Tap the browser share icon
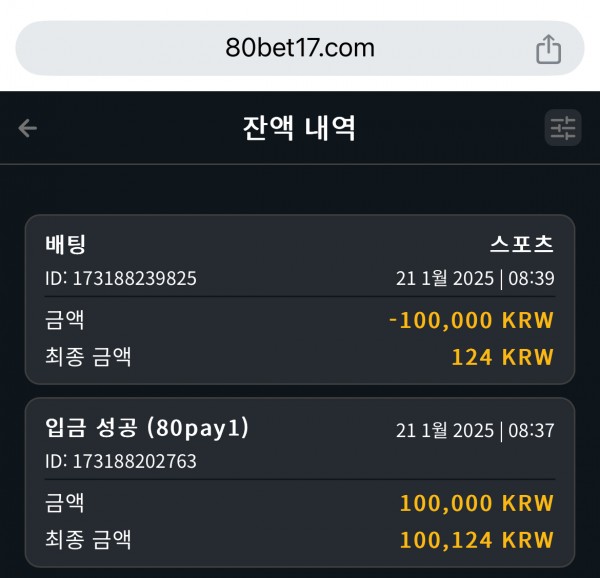The width and height of the screenshot is (600, 578). (548, 49)
